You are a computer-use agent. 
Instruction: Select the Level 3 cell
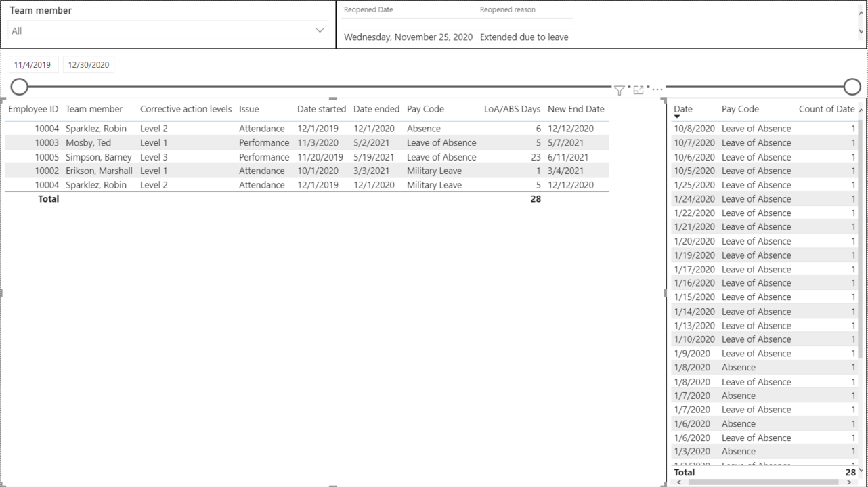click(x=154, y=157)
